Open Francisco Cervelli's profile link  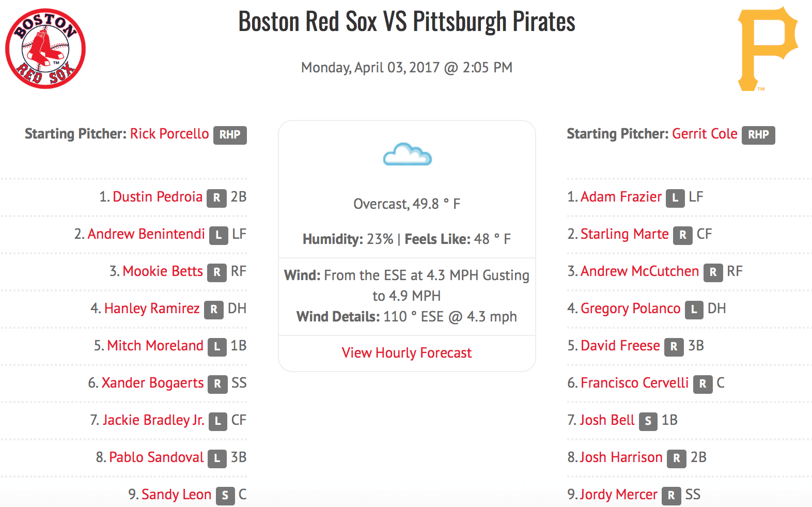click(634, 383)
